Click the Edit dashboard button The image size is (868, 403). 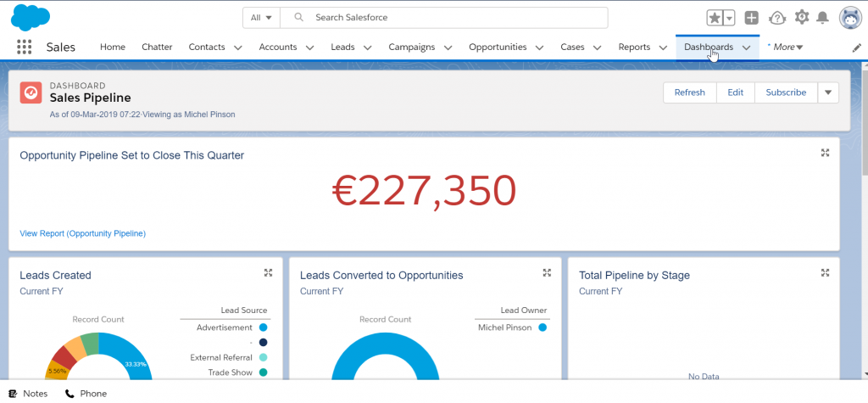[735, 92]
